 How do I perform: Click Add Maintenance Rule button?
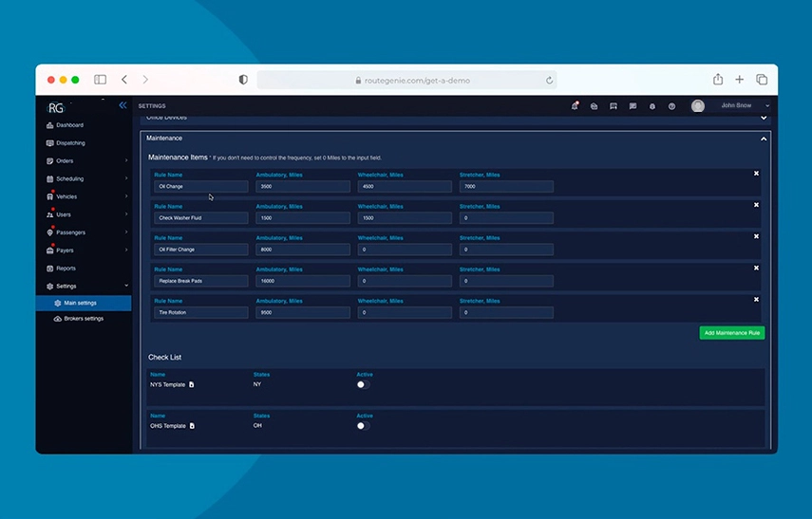731,333
